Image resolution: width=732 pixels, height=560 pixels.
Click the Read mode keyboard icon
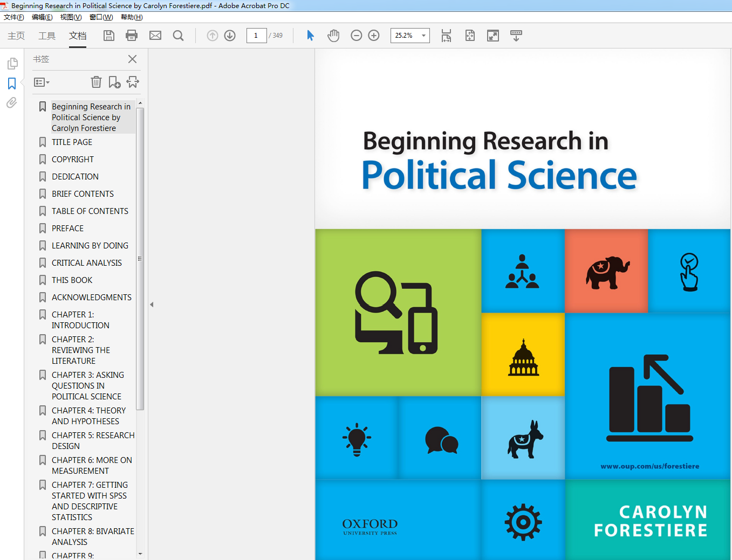pyautogui.click(x=516, y=36)
